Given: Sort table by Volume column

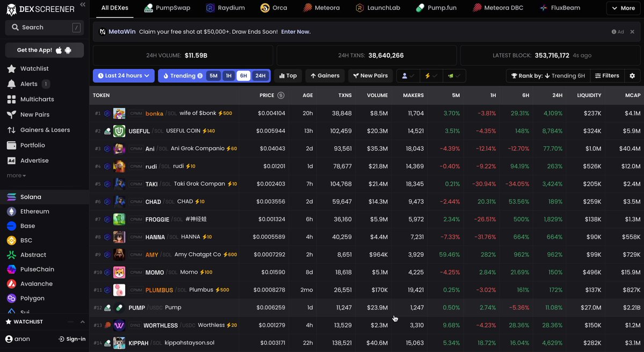Looking at the screenshot, I should tap(377, 95).
